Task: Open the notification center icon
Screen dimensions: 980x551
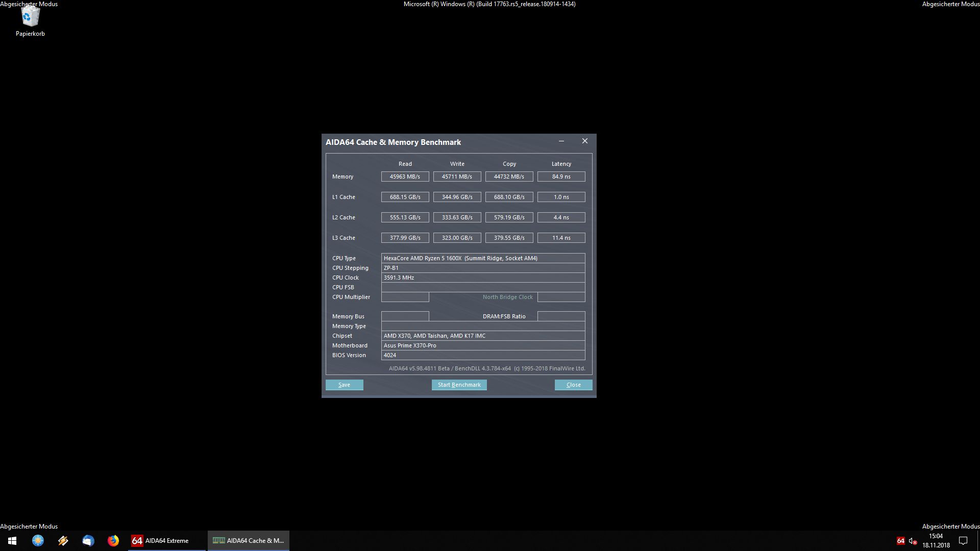Action: [963, 541]
